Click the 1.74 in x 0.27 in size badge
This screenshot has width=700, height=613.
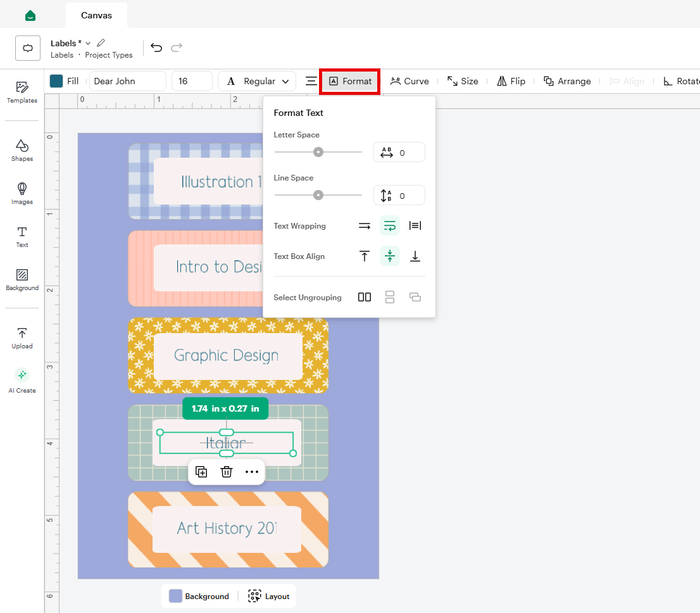(225, 408)
